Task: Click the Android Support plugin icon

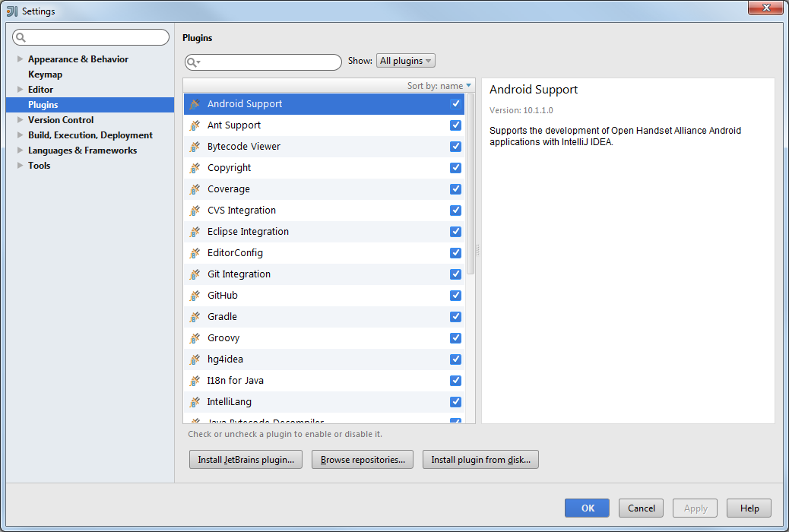Action: (x=195, y=104)
